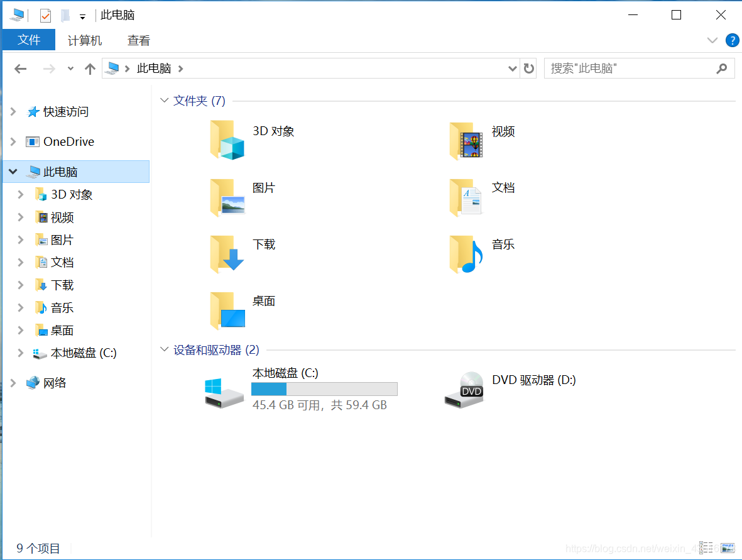Viewport: 742px width, 560px height.
Task: Open the 视频 folder icon in main pane
Action: (466, 141)
